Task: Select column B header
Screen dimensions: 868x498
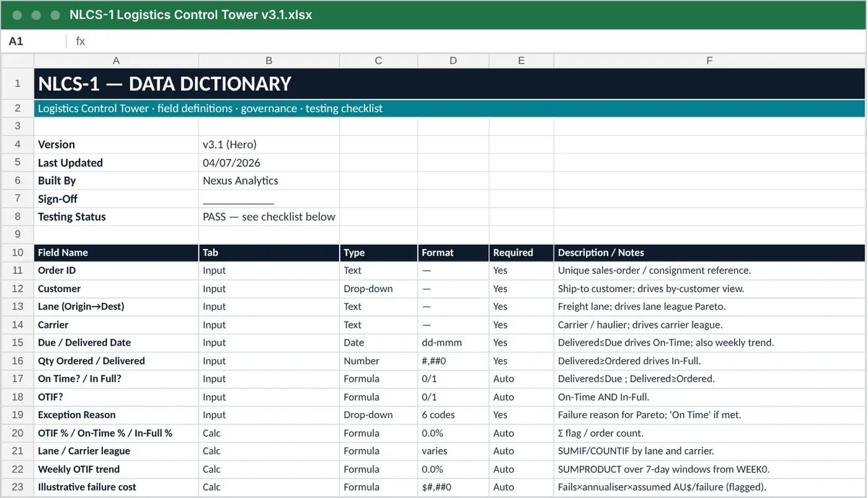Action: pos(269,61)
